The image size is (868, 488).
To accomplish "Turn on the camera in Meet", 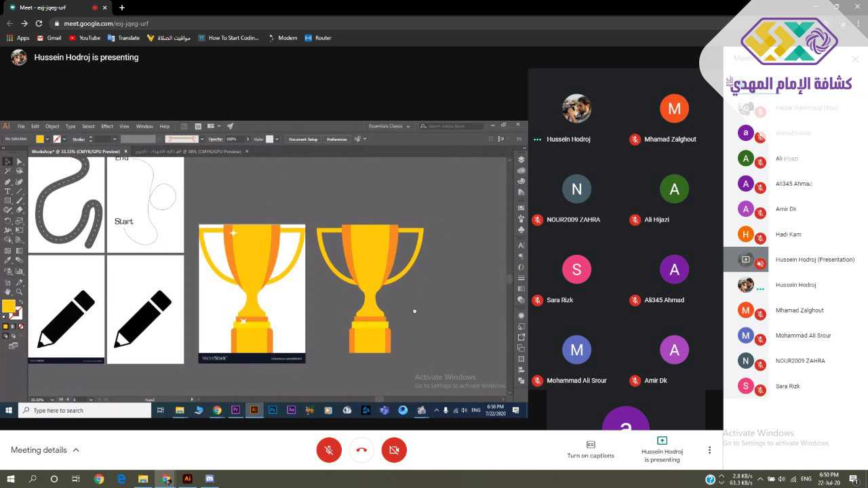I will [x=394, y=450].
